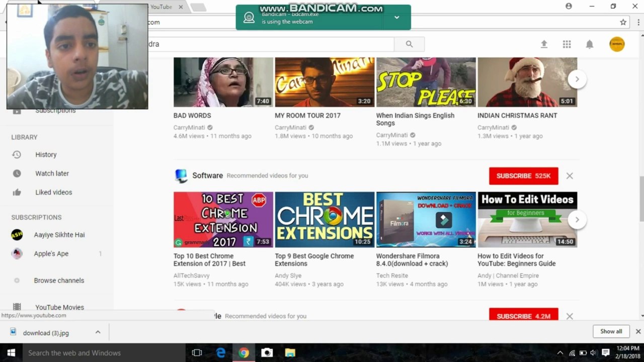Open the YouTube apps grid icon
The image size is (644, 362).
click(567, 44)
